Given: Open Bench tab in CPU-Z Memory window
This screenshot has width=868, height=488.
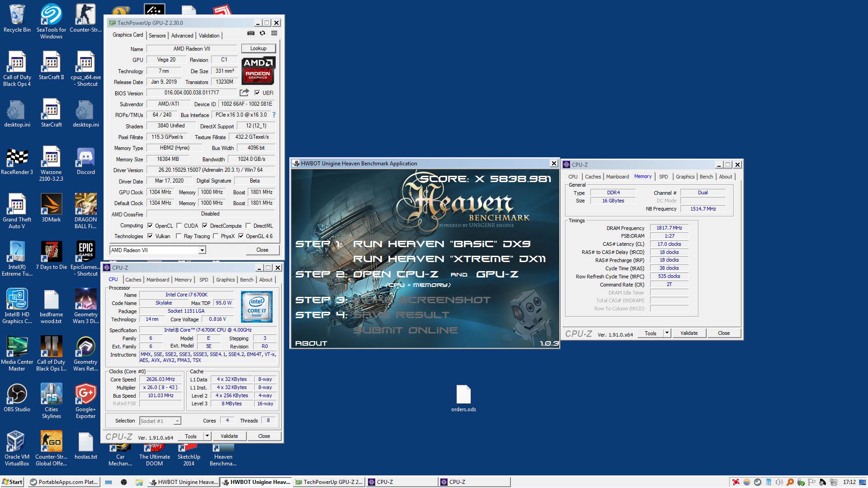Looking at the screenshot, I should tap(706, 177).
